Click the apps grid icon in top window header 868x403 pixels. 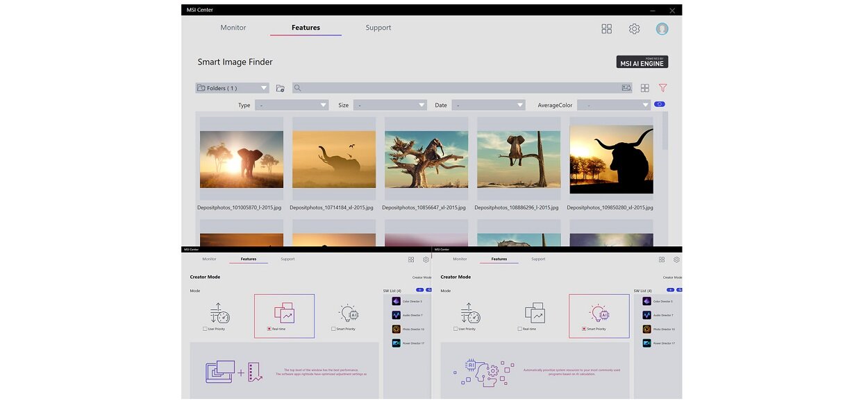606,28
